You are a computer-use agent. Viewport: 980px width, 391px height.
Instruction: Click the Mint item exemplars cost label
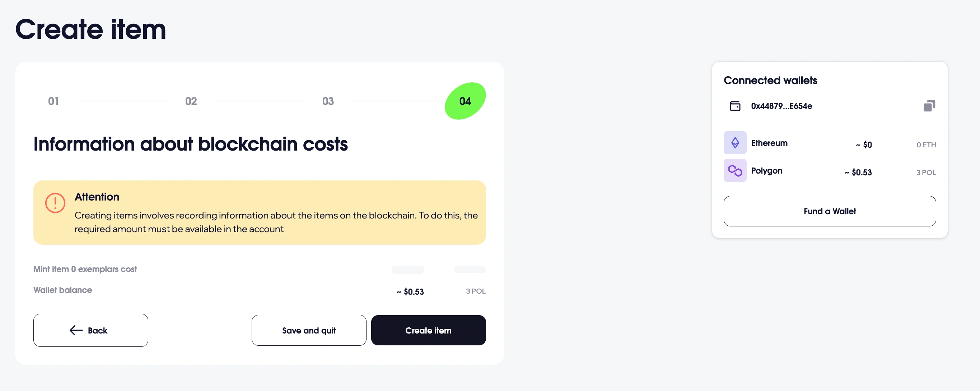point(85,269)
